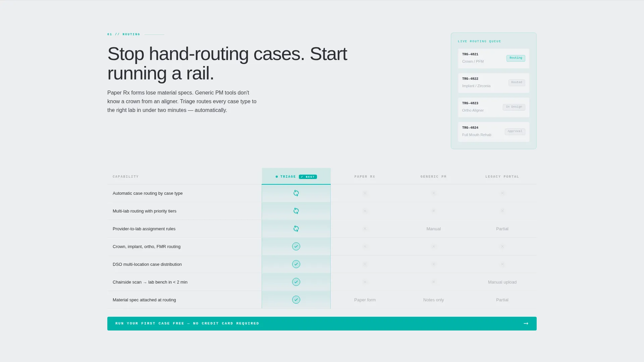The width and height of the screenshot is (644, 362).
Task: Click Run your first case free banner
Action: 322,323
